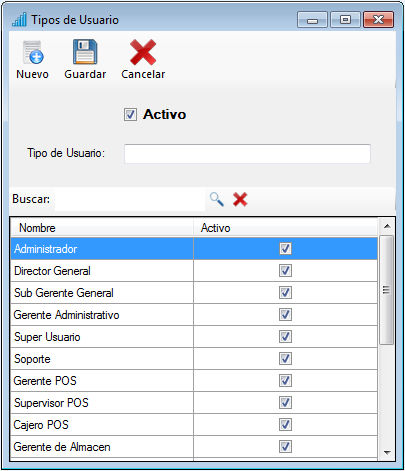Clear the search with the small red X
This screenshot has height=471, width=405.
click(240, 199)
